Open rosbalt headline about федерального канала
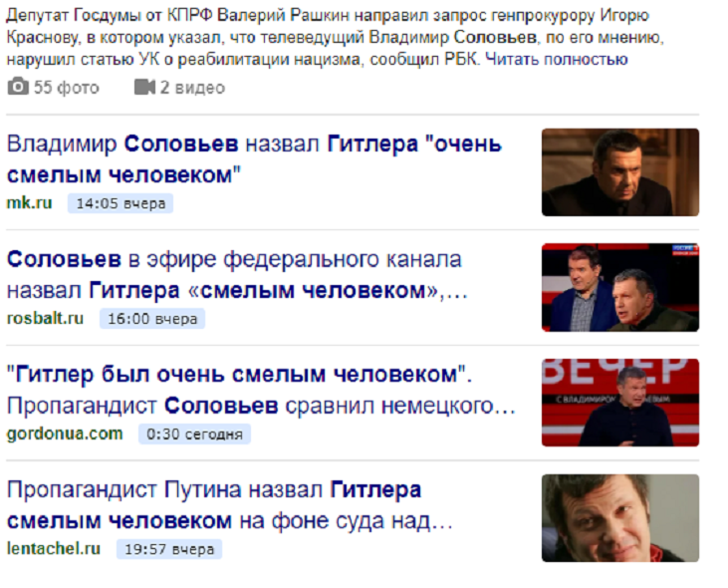 click(x=237, y=274)
